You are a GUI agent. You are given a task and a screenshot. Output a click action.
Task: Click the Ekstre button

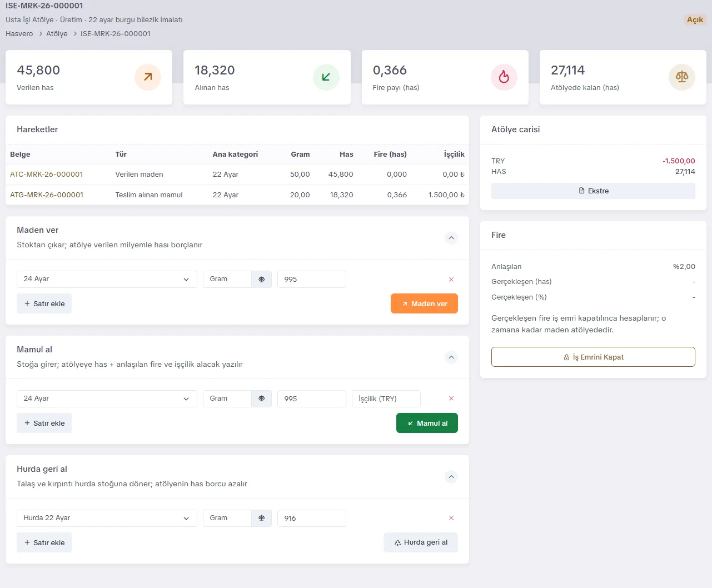593,191
